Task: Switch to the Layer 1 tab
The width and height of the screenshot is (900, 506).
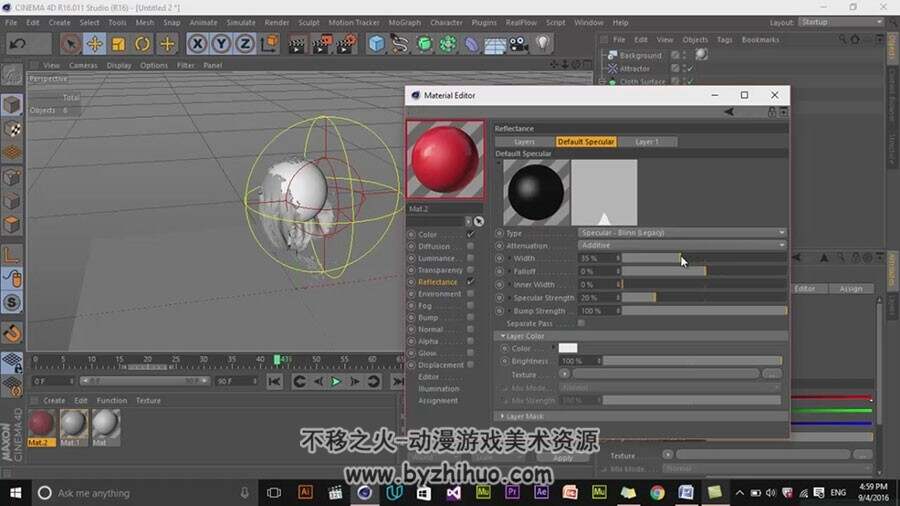Action: [647, 142]
